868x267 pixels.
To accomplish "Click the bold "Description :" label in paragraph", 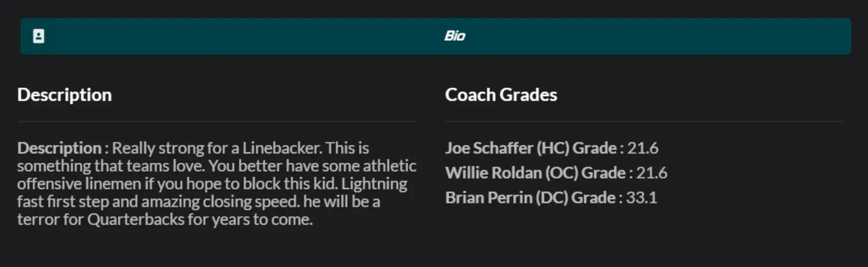I will tap(63, 148).
